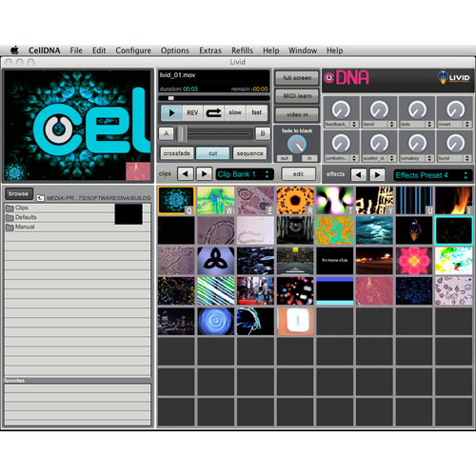This screenshot has height=476, width=476.
Task: Trigger the fire clip marked I
Action: (454, 201)
